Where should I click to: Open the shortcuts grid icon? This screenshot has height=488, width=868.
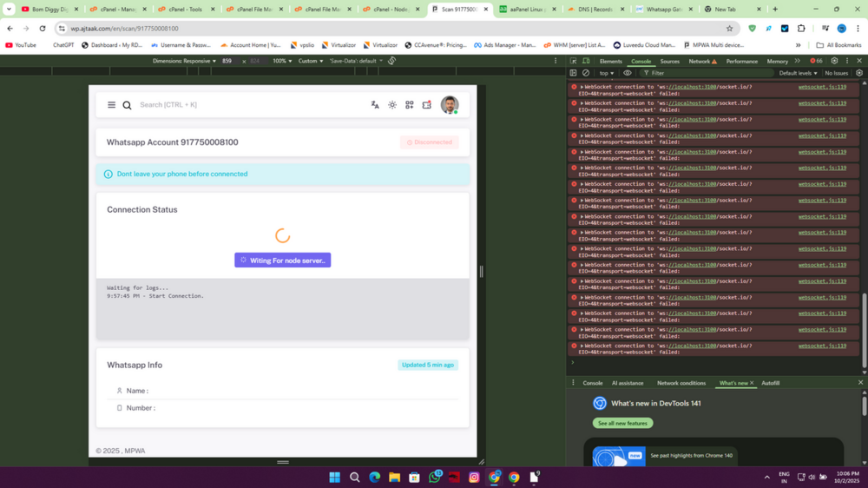tap(409, 105)
